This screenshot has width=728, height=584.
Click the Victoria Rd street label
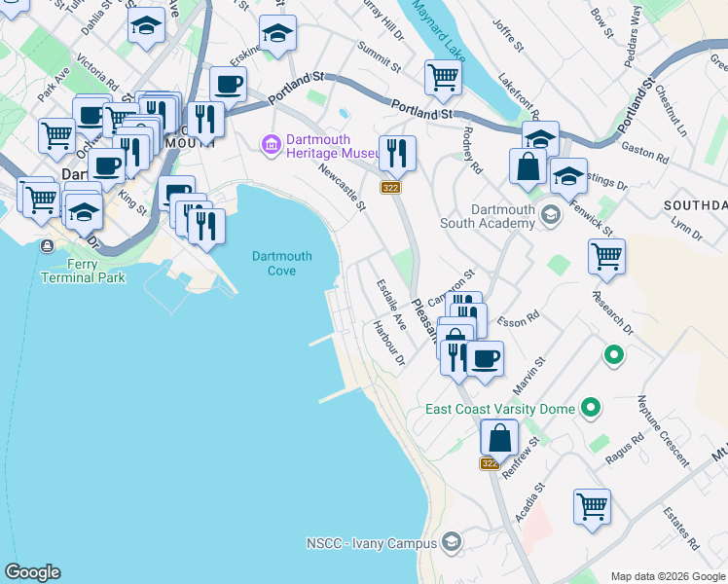click(97, 72)
